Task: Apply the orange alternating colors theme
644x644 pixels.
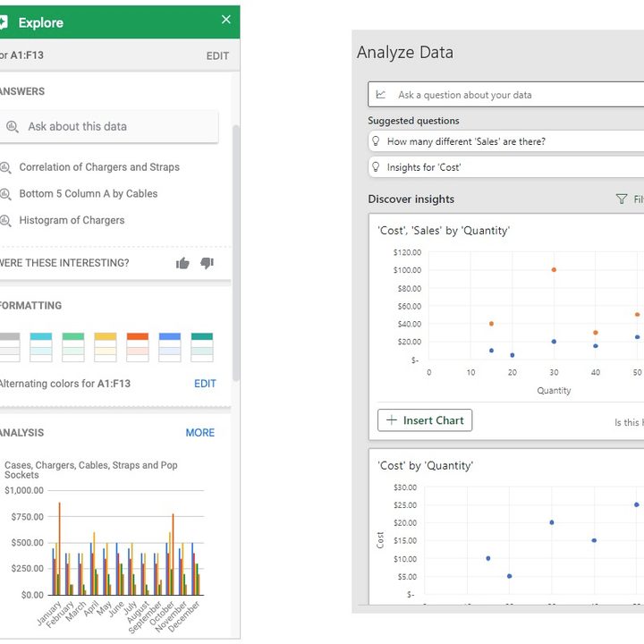Action: (x=138, y=347)
